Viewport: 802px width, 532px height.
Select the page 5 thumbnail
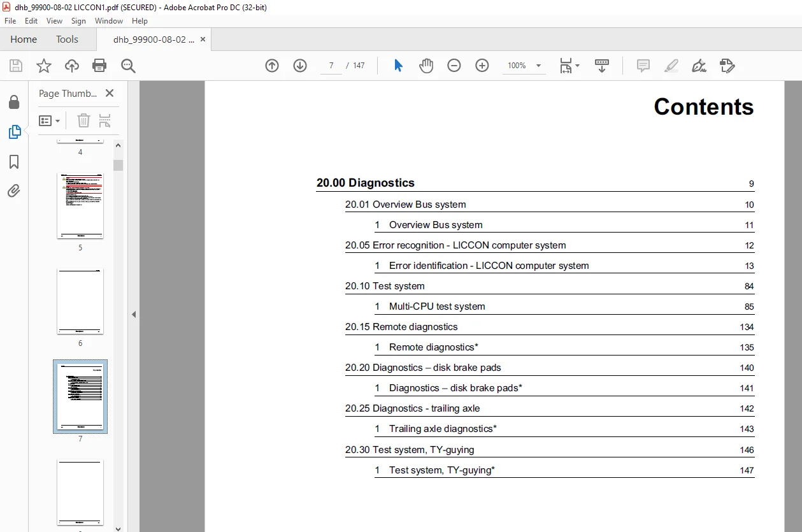[x=80, y=206]
